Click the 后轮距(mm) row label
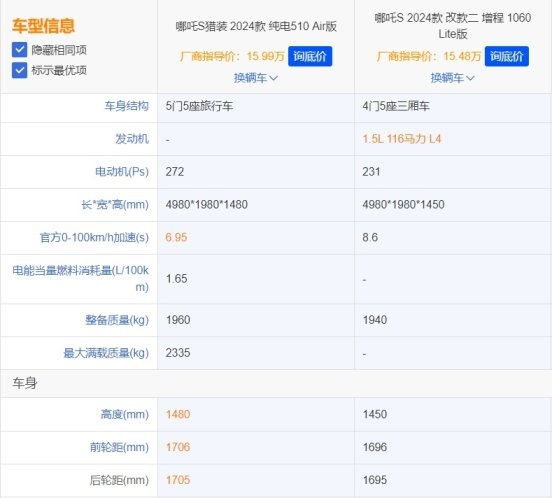 point(119,480)
